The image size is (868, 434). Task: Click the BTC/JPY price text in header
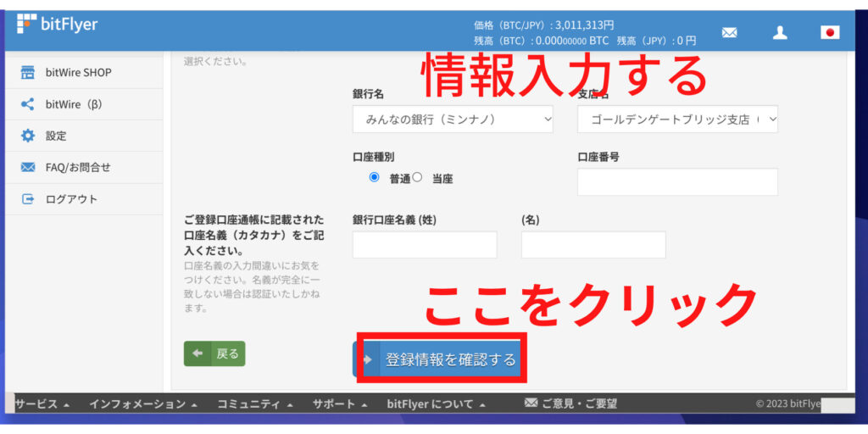tap(543, 25)
